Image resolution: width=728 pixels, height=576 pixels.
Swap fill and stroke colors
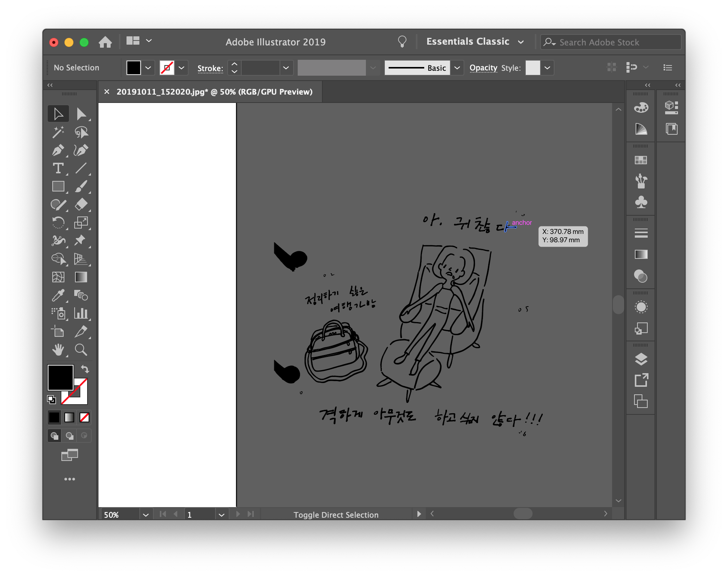85,369
